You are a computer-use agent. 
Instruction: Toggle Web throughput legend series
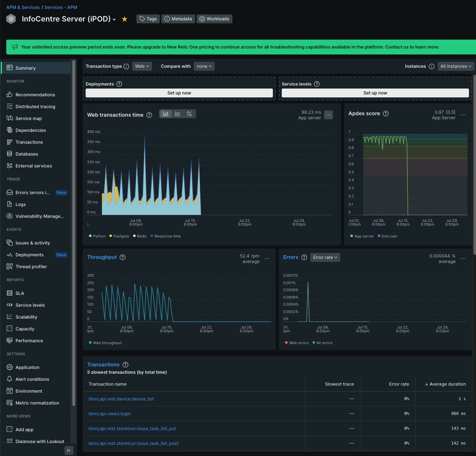click(x=105, y=343)
